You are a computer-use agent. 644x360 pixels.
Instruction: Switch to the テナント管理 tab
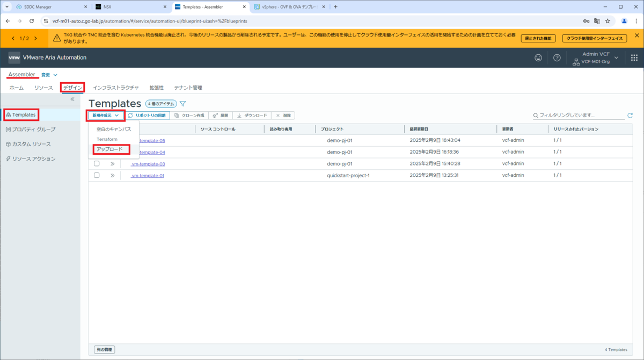pyautogui.click(x=188, y=87)
